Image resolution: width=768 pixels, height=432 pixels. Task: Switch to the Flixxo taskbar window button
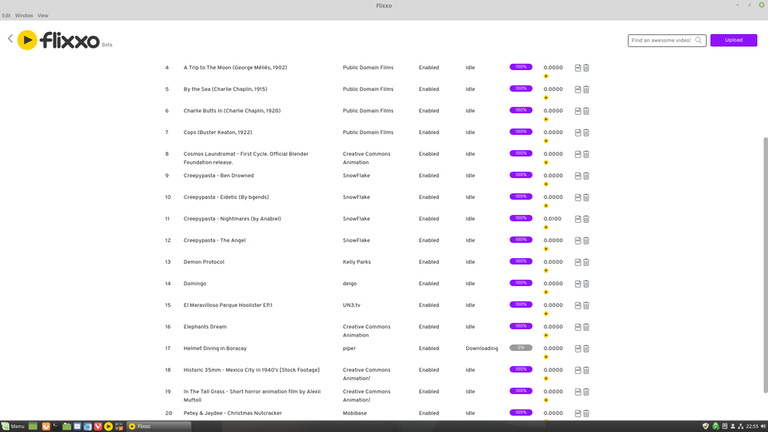(159, 426)
